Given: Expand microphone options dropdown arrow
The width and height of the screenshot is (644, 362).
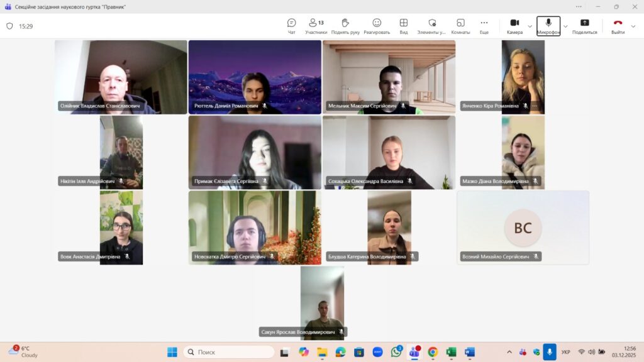Looking at the screenshot, I should click(x=565, y=26).
